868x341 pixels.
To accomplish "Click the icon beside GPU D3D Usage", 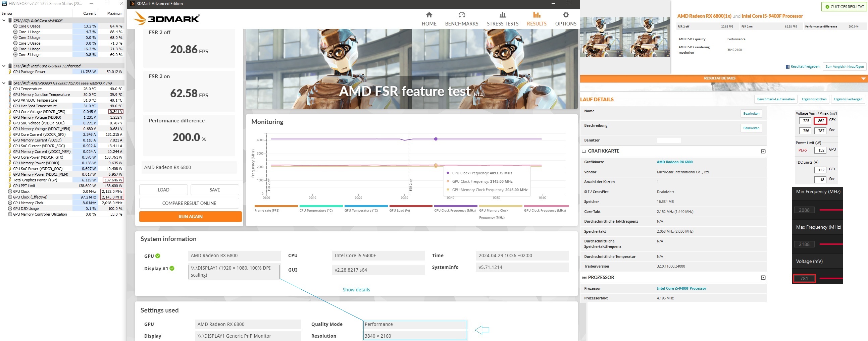I will [x=10, y=209].
